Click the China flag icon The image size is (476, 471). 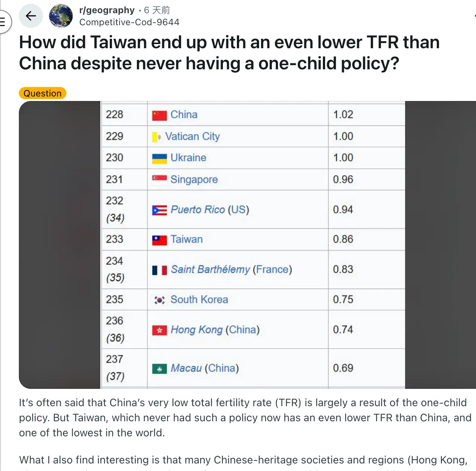tap(159, 115)
